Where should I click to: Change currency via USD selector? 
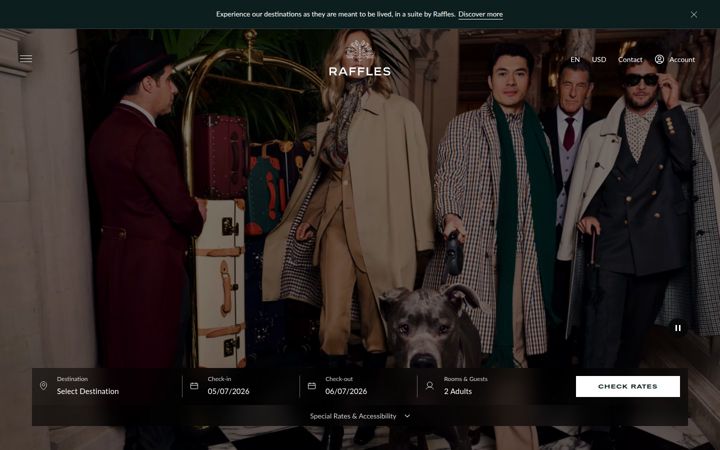pos(599,59)
